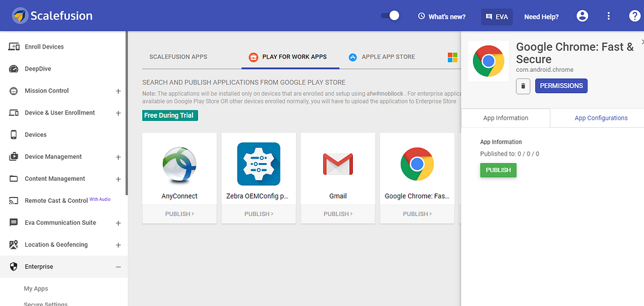Click Need Help? link

click(x=541, y=17)
